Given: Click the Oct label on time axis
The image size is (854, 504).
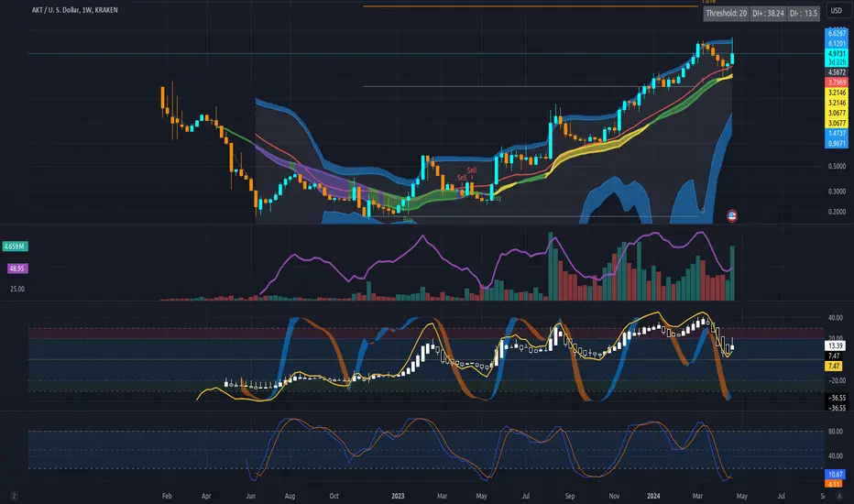Looking at the screenshot, I should point(334,496).
